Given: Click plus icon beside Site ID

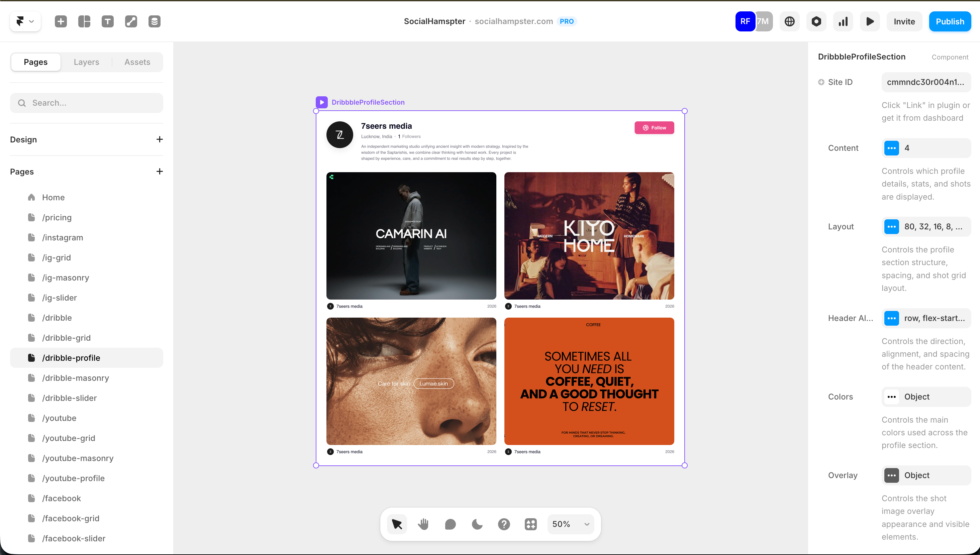Looking at the screenshot, I should [x=821, y=82].
